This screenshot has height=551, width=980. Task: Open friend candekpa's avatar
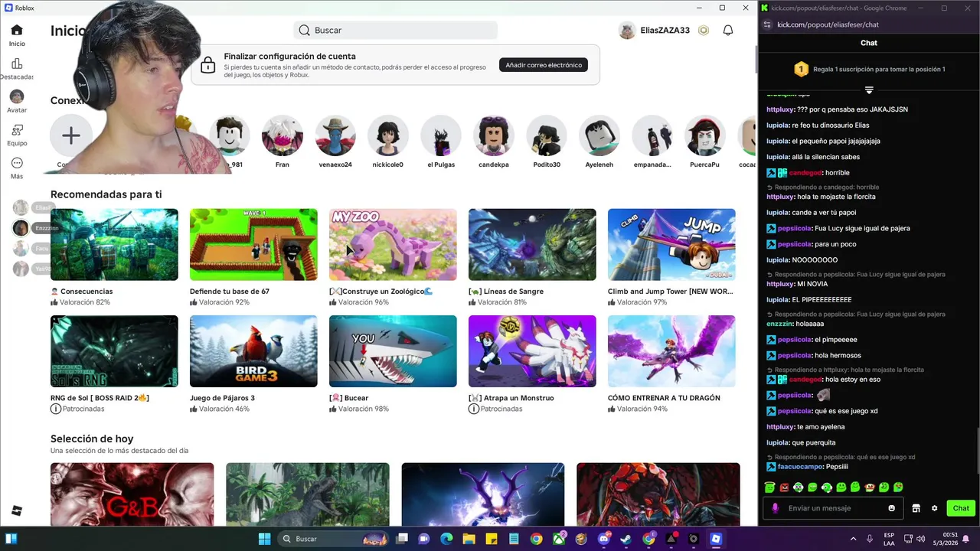(494, 136)
